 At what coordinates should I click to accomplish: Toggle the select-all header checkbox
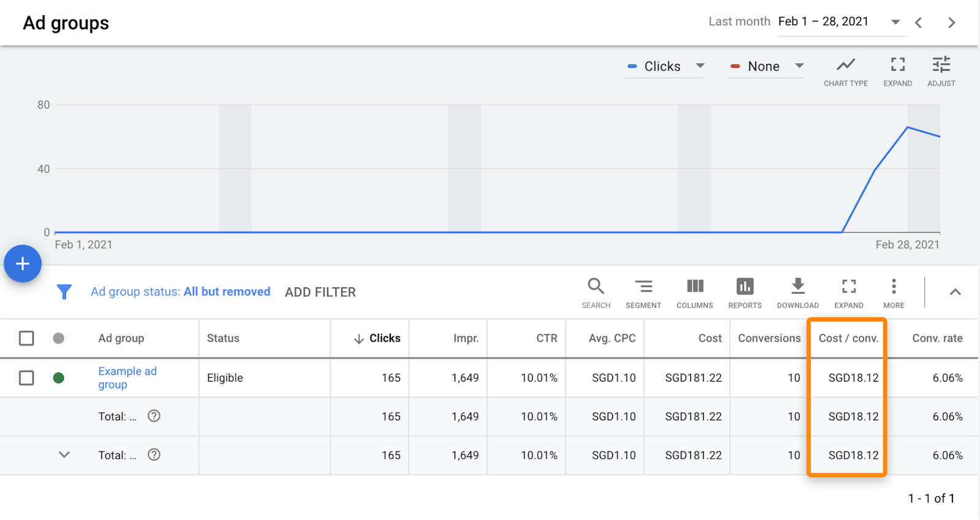[x=26, y=338]
